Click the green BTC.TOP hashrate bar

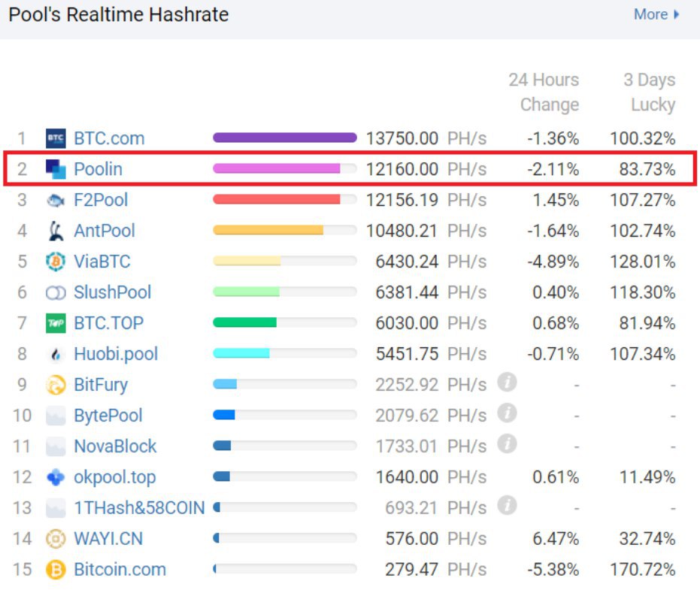[244, 322]
